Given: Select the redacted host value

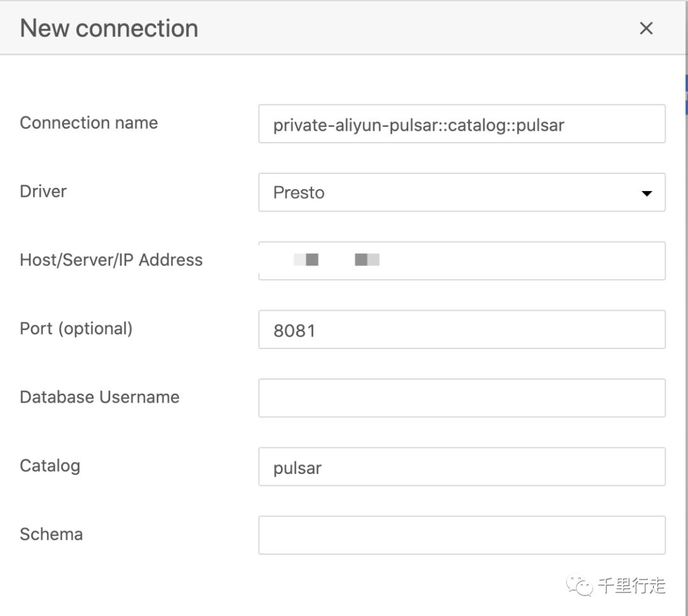Looking at the screenshot, I should coord(336,259).
